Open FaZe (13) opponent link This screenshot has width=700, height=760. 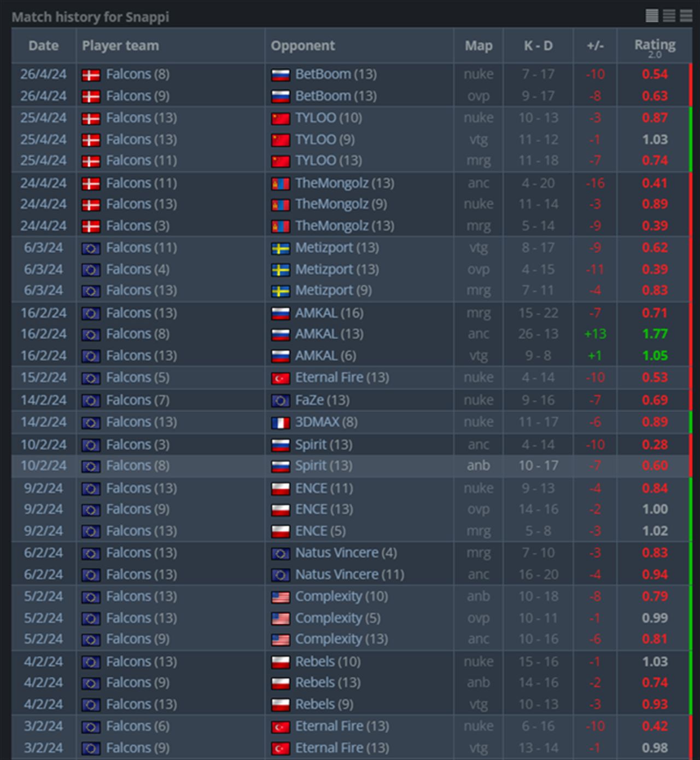[x=322, y=400]
